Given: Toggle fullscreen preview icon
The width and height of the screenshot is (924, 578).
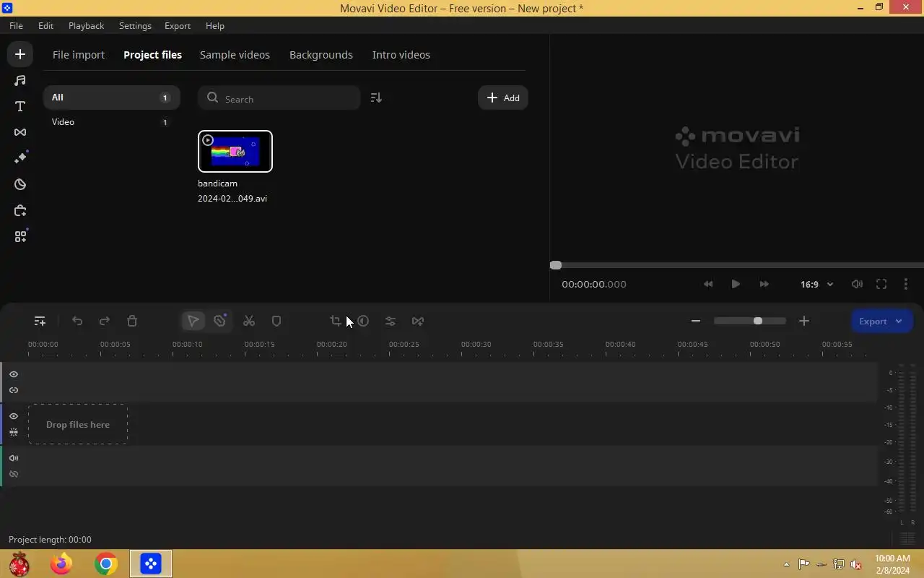Looking at the screenshot, I should tap(881, 284).
